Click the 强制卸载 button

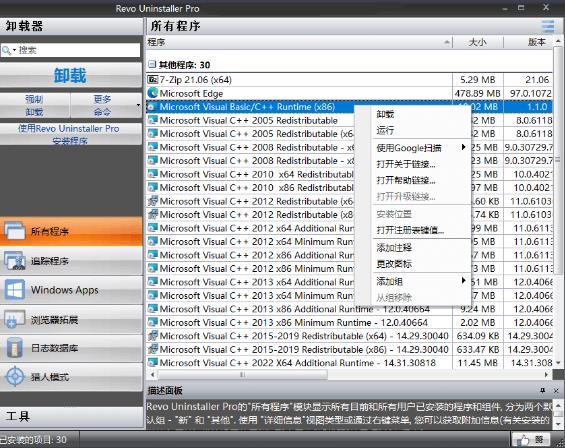(x=35, y=106)
